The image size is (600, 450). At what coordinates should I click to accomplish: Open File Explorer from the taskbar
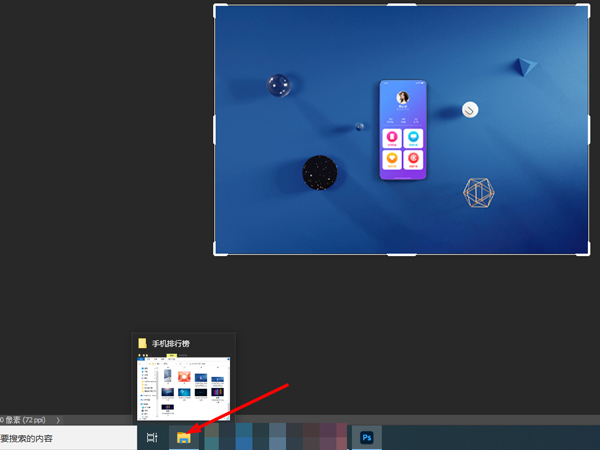point(183,437)
